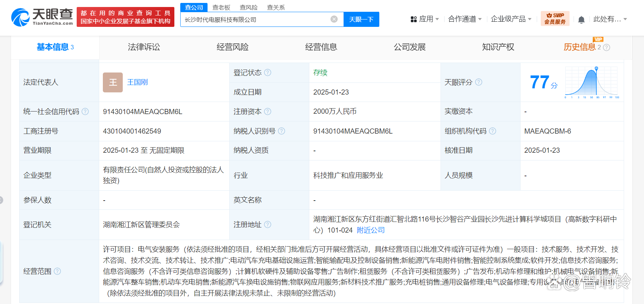Viewport: 644px width, 304px height.
Task: Switch to 查关系 search tab
Action: click(276, 7)
